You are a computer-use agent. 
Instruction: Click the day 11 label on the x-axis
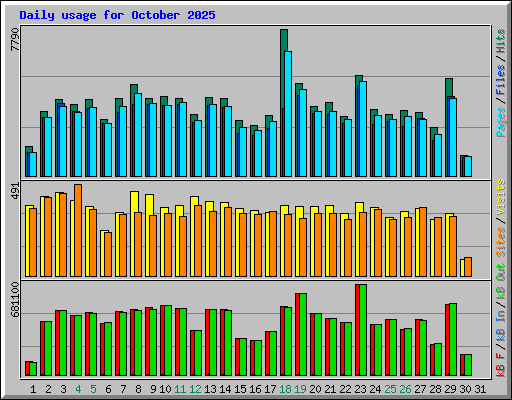180,389
